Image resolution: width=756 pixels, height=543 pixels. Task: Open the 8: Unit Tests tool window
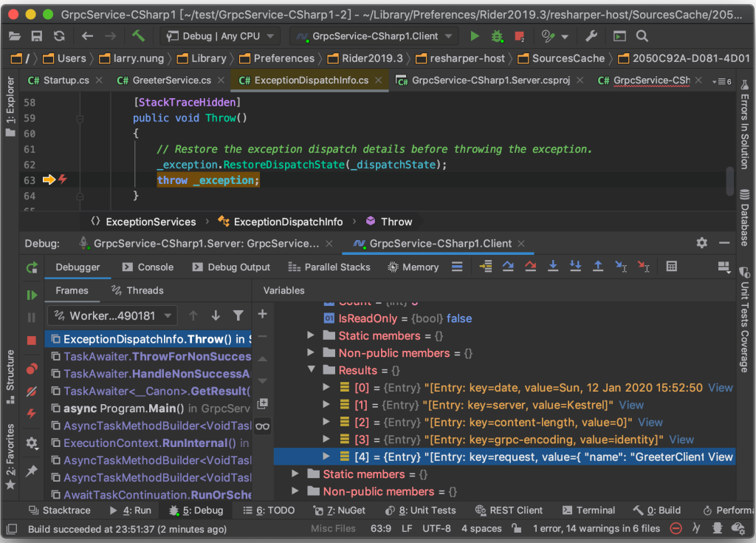coord(420,510)
